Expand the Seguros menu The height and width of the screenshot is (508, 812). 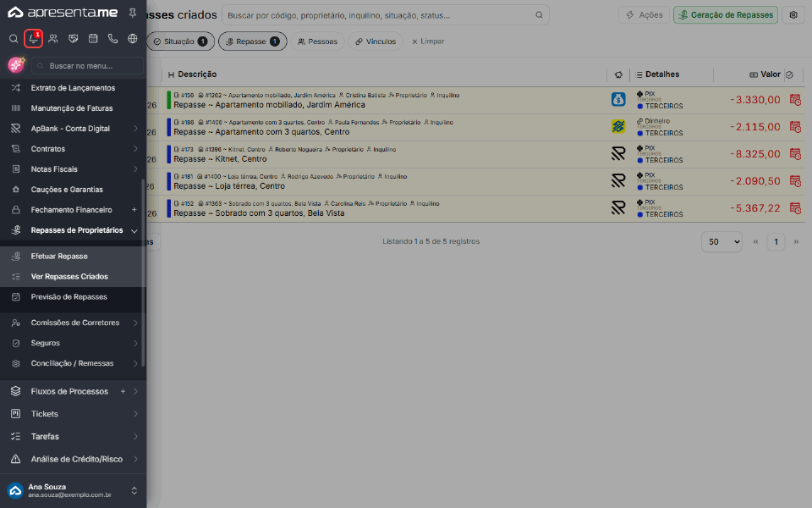(135, 343)
